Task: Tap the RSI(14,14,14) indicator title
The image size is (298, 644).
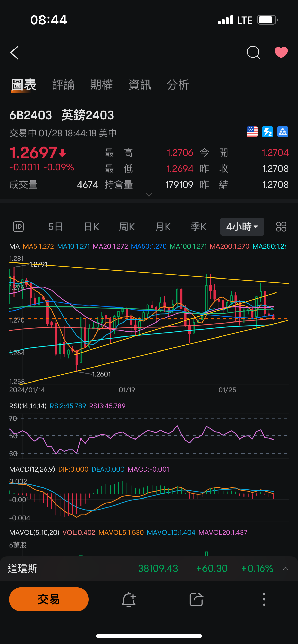Action: pos(28,406)
